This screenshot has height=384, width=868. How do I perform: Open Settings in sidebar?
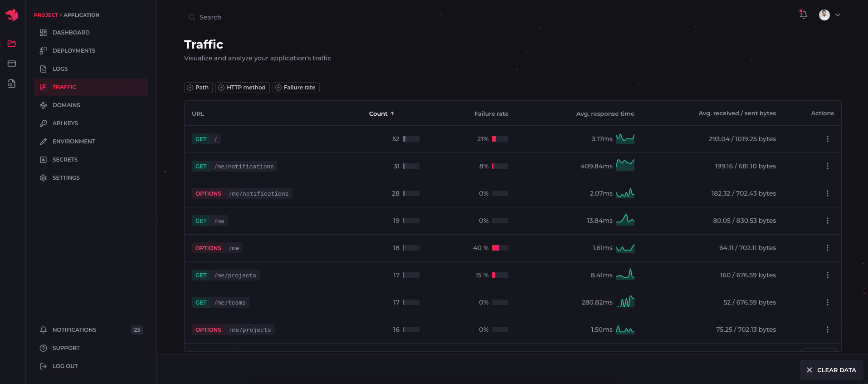91,178
